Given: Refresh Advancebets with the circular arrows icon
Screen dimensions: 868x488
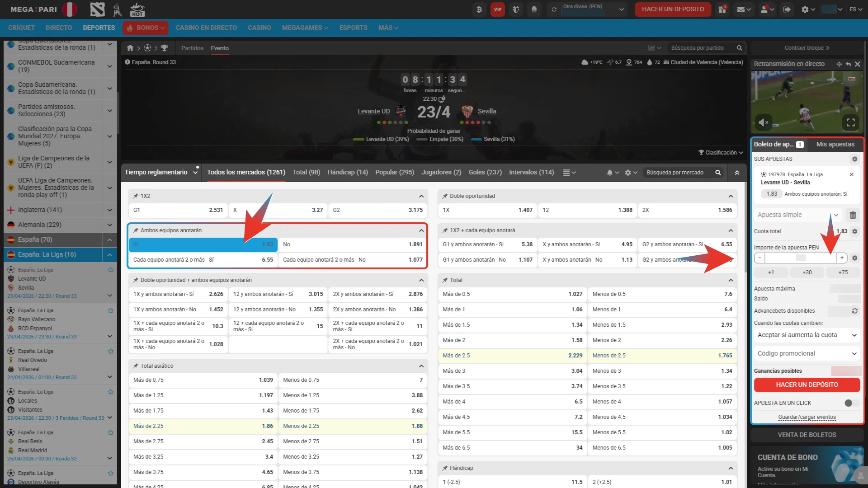Looking at the screenshot, I should click(854, 311).
